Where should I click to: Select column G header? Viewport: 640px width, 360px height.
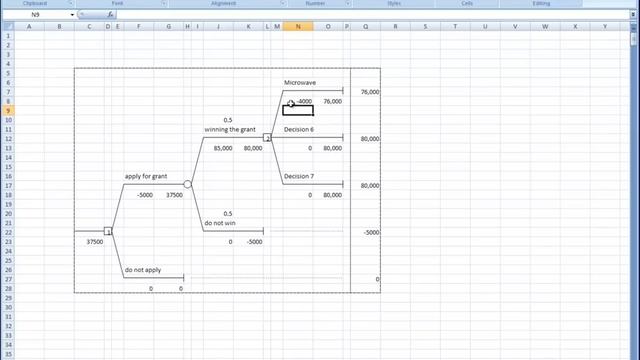pos(169,27)
